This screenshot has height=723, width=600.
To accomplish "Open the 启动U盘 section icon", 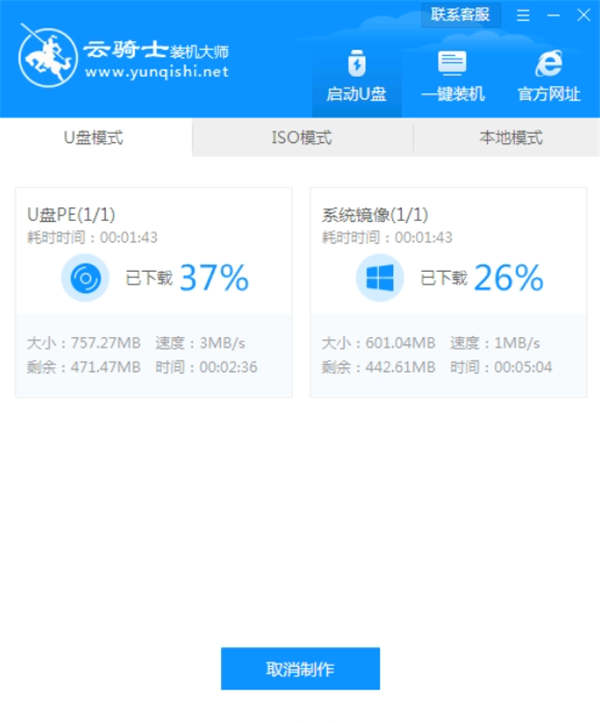I will pyautogui.click(x=356, y=64).
